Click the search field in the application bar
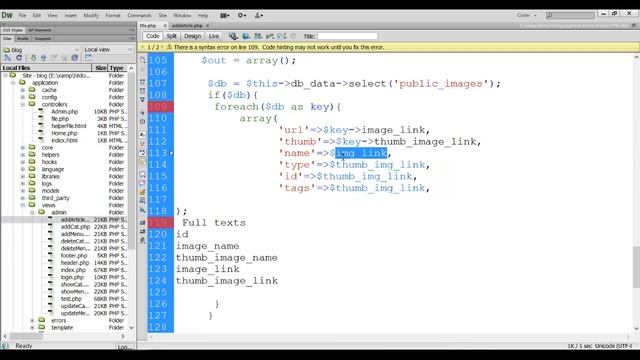 click(x=570, y=16)
